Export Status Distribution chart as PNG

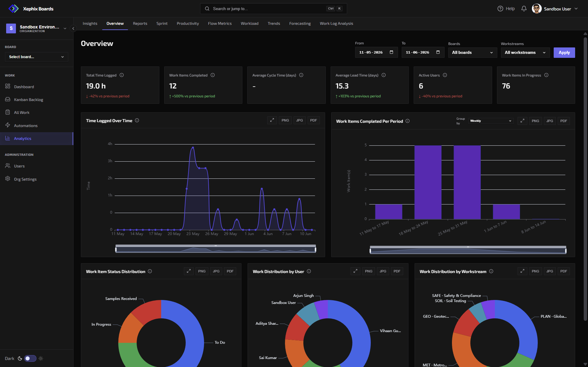click(x=202, y=271)
